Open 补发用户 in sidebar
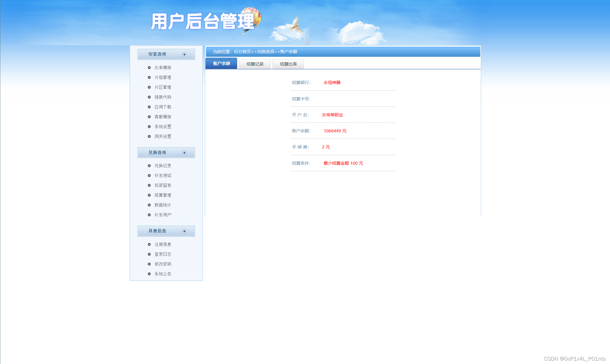 pos(163,215)
